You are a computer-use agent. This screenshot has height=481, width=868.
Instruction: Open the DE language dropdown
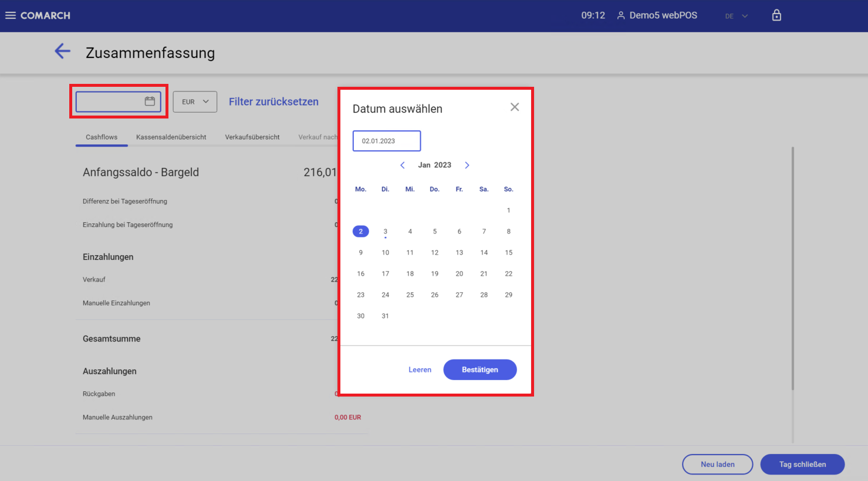pos(736,16)
